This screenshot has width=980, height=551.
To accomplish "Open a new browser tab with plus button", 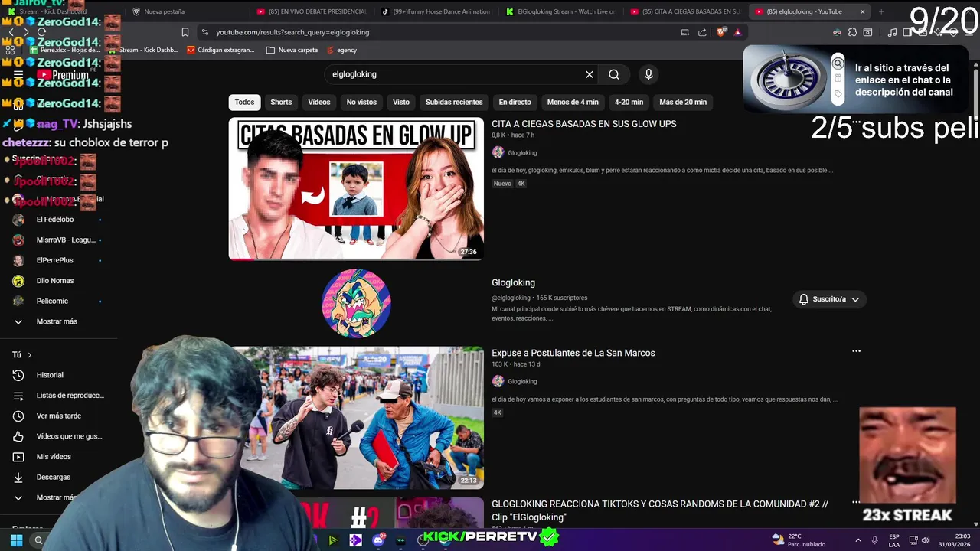I will point(880,11).
